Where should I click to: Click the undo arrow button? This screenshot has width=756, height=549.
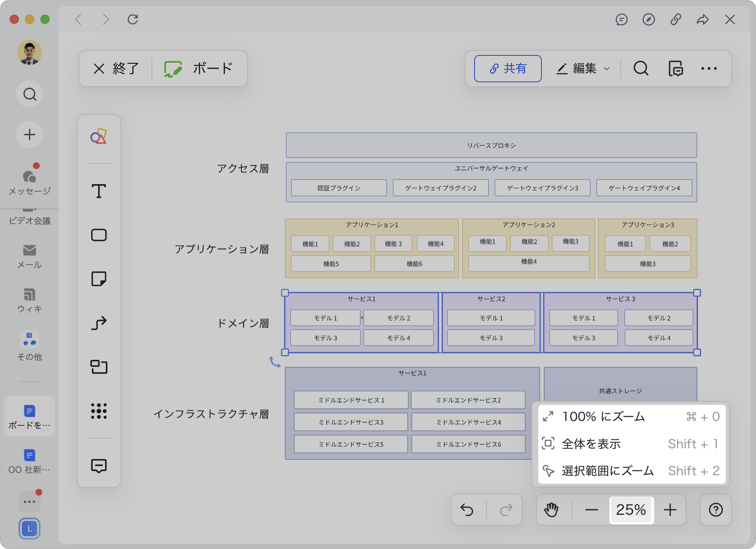pyautogui.click(x=467, y=510)
